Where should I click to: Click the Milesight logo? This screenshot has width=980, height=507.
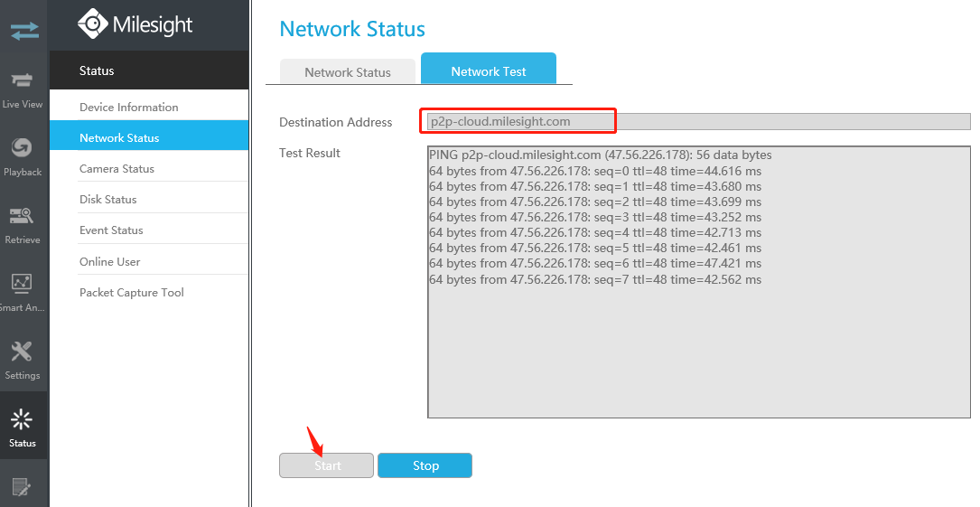(x=135, y=24)
